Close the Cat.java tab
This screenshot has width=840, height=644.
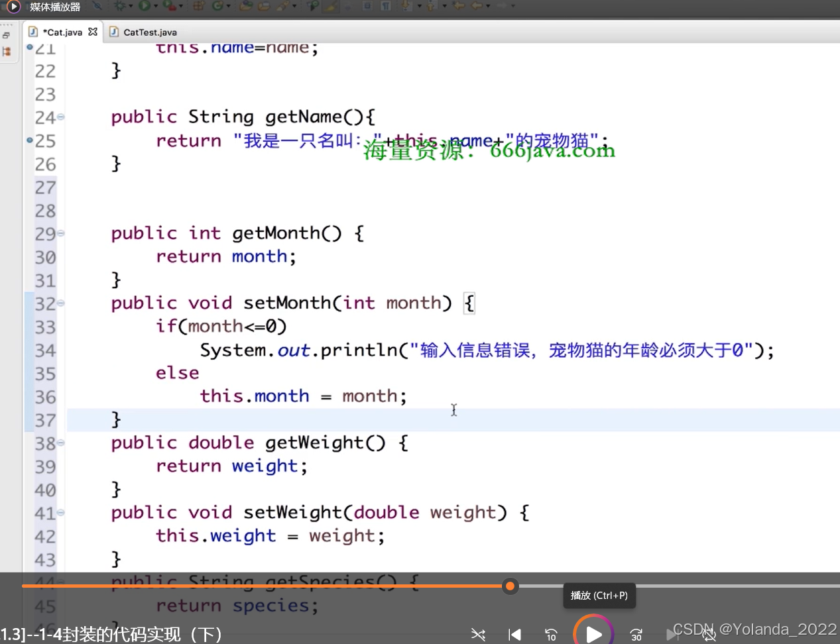point(93,31)
